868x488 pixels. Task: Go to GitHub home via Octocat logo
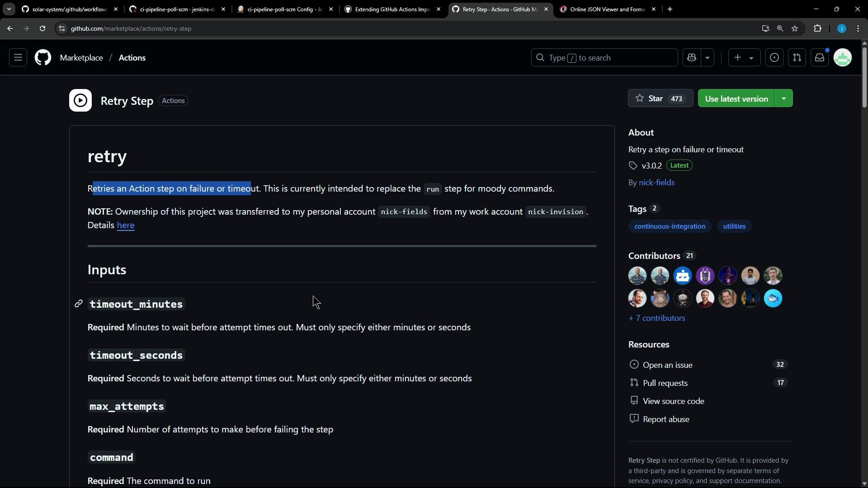[43, 58]
